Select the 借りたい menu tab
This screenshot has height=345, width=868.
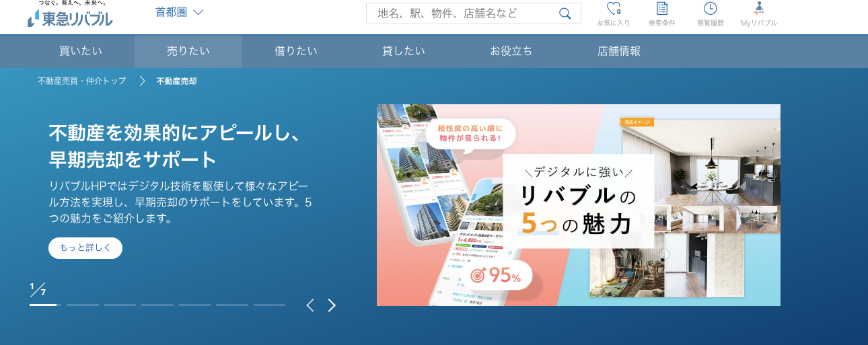[x=296, y=51]
